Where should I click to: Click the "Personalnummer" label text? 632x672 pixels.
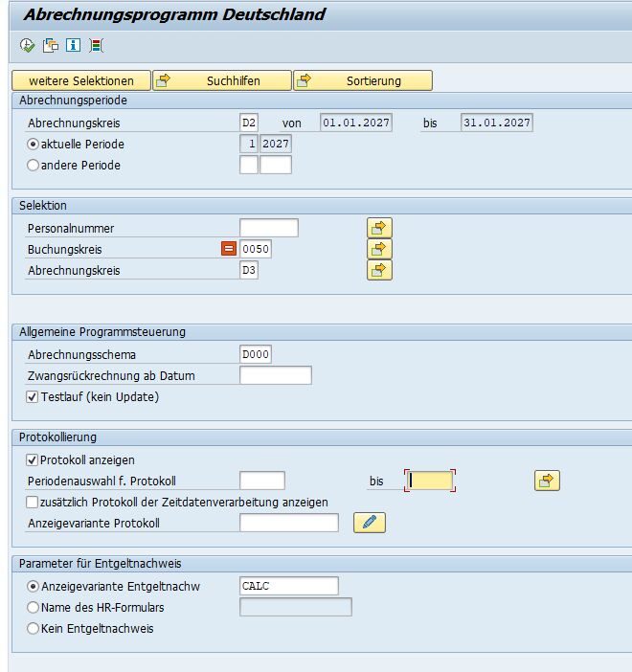coord(71,229)
